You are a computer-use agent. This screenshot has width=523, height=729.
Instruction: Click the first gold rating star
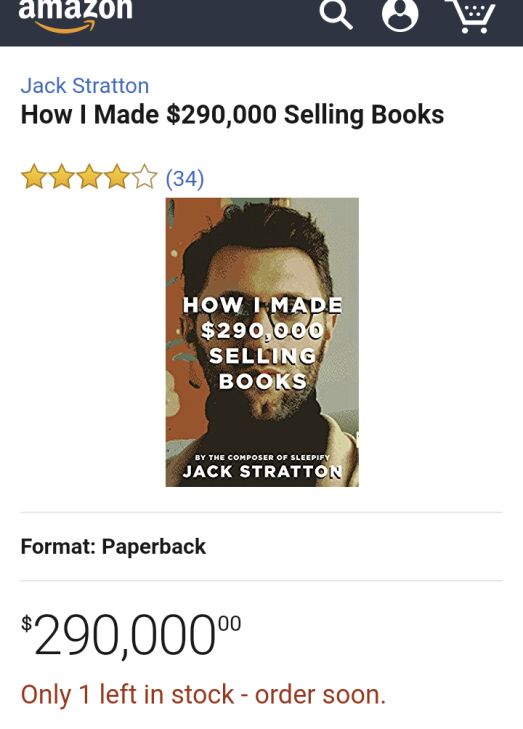tap(34, 177)
